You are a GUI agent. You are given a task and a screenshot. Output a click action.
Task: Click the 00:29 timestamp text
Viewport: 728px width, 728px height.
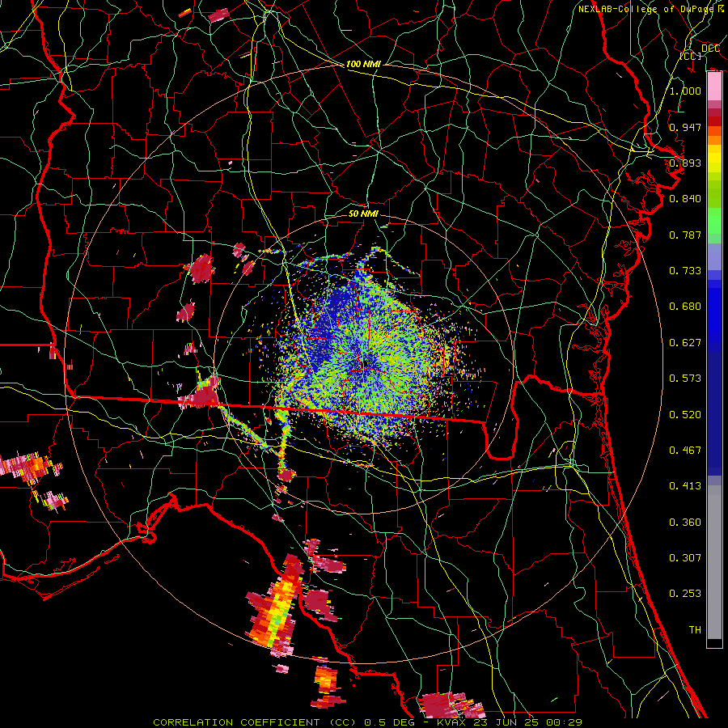(x=562, y=722)
